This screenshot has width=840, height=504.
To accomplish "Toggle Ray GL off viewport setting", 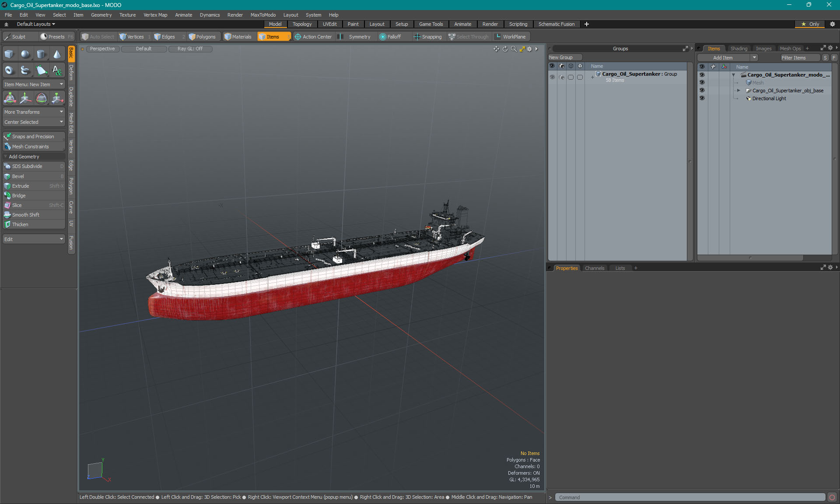I will coord(191,48).
